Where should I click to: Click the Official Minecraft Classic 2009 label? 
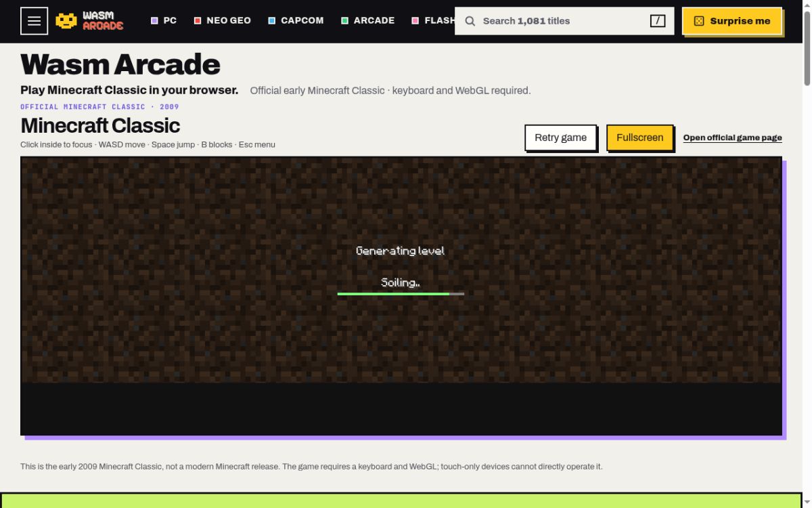(99, 107)
